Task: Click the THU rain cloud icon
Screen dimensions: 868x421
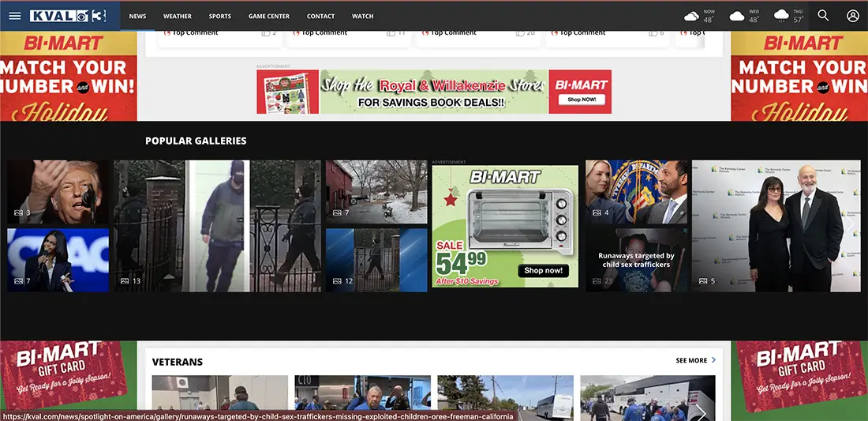Action: (x=781, y=16)
